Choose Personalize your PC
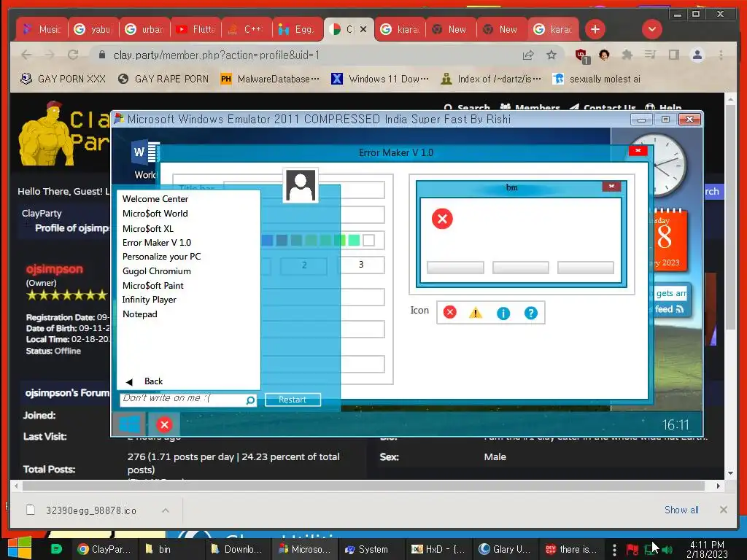This screenshot has height=560, width=747. [x=161, y=257]
